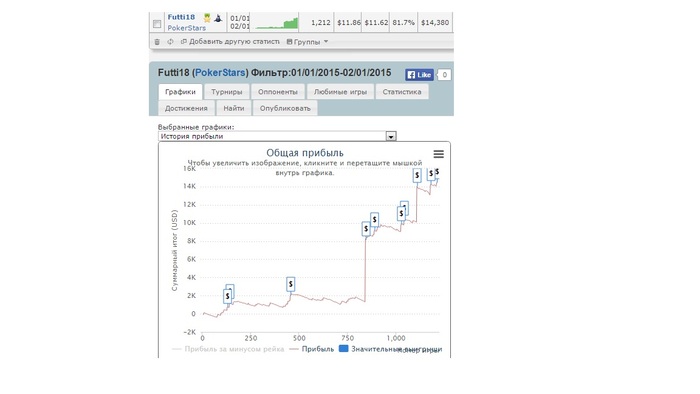Image resolution: width=700 pixels, height=394 pixels.
Task: Switch to the 'Оппоненты' tab
Action: point(278,91)
